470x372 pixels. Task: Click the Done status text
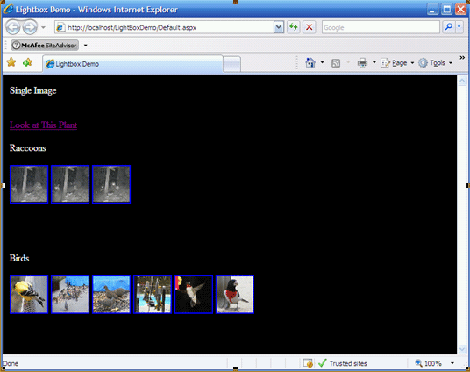[x=10, y=364]
